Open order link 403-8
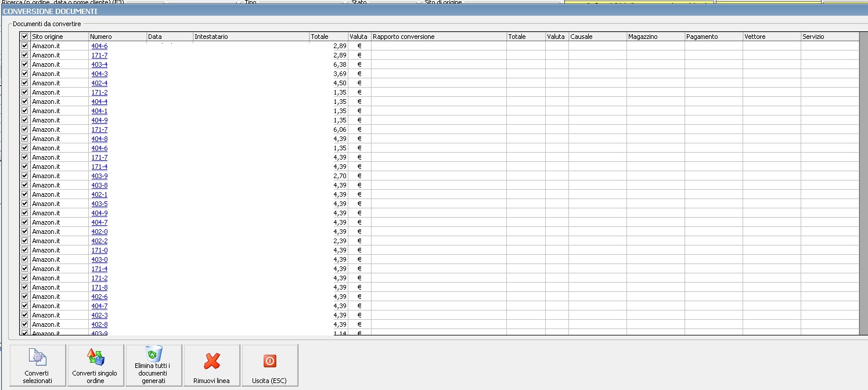 pyautogui.click(x=99, y=185)
